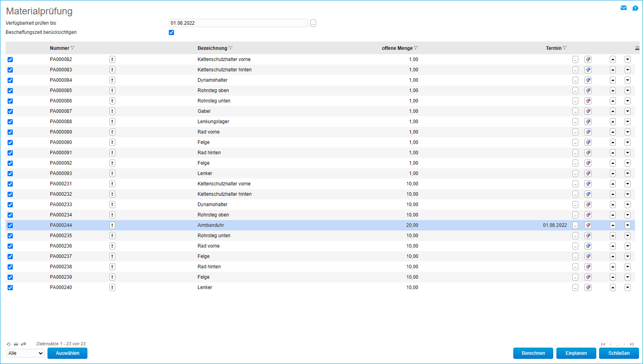Show info icon for PA000244 Armbanduhr
The width and height of the screenshot is (643, 364).
pos(112,225)
